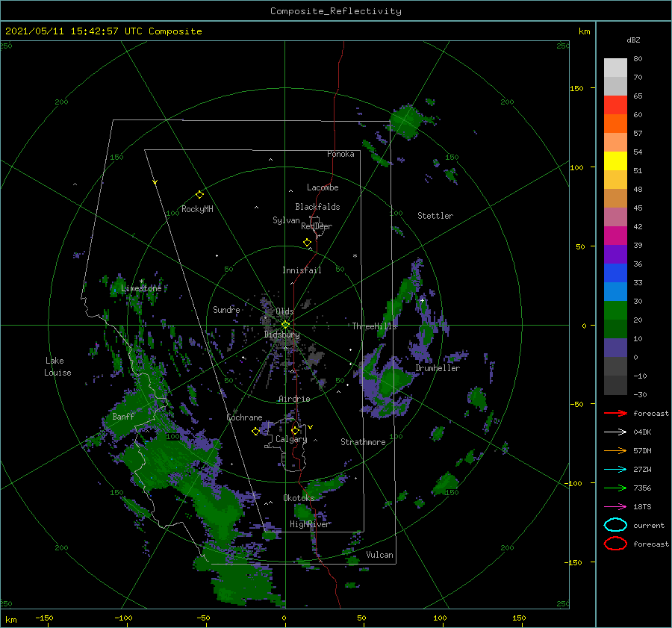672x628 pixels.
Task: Click the RockyMH location label
Action: pyautogui.click(x=197, y=209)
